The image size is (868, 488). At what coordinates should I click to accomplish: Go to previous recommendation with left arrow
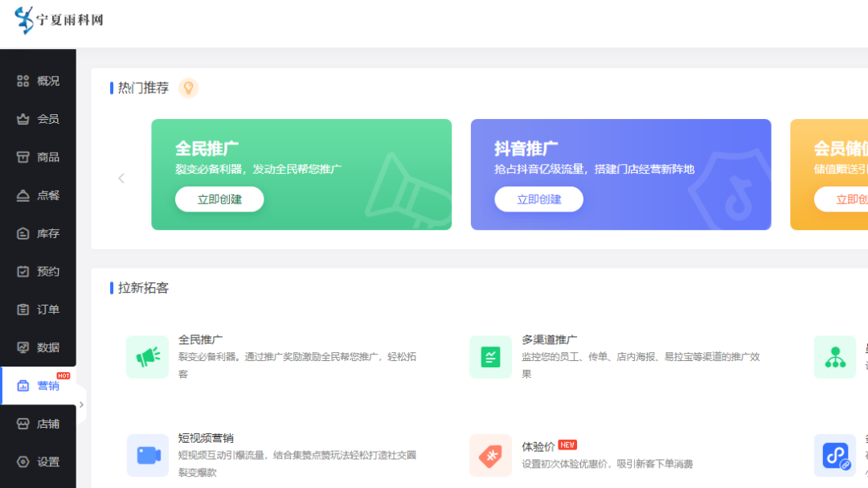click(x=121, y=178)
